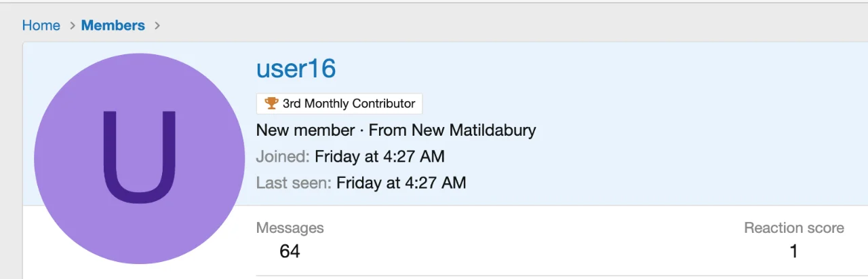Open the reaction score value 1
This screenshot has height=279, width=868.
793,252
